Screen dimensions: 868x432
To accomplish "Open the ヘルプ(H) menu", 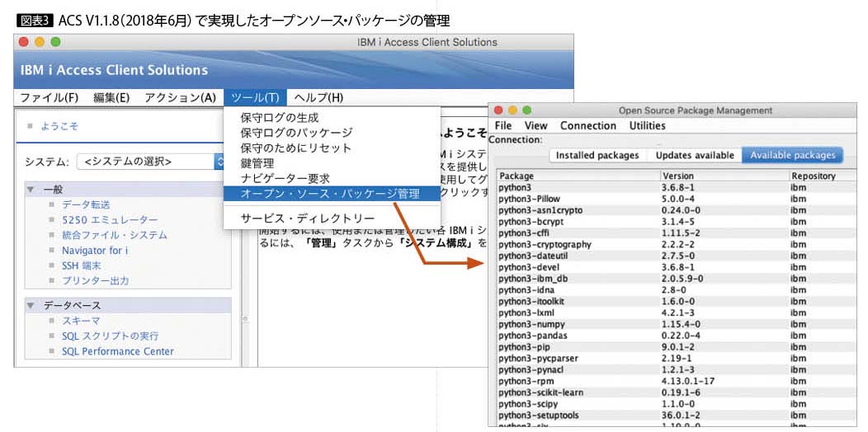I will pyautogui.click(x=318, y=97).
